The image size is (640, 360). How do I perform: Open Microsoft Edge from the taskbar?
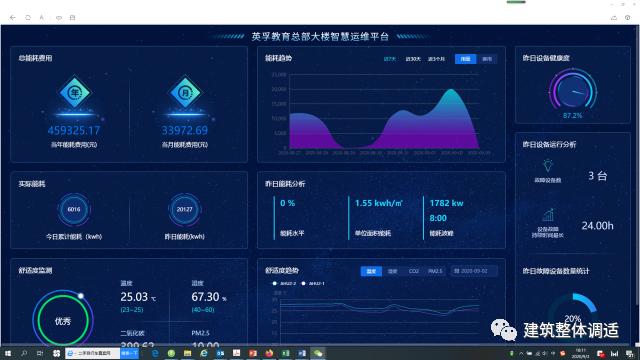[155, 353]
